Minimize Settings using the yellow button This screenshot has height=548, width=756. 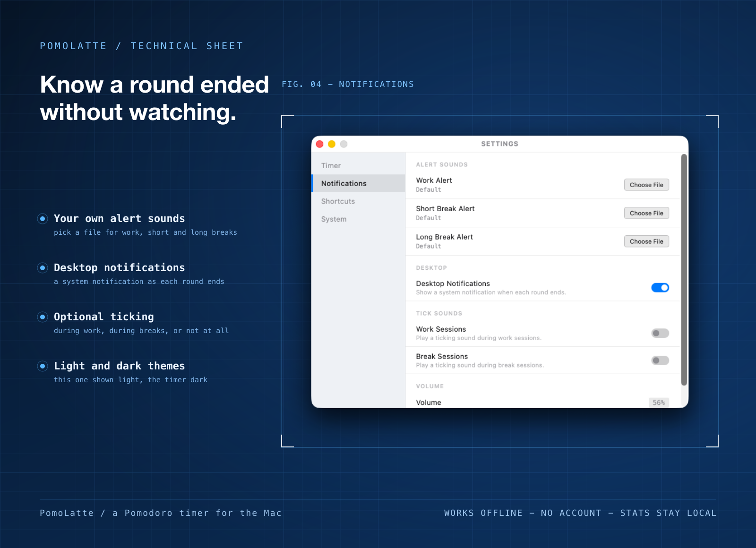coord(332,144)
